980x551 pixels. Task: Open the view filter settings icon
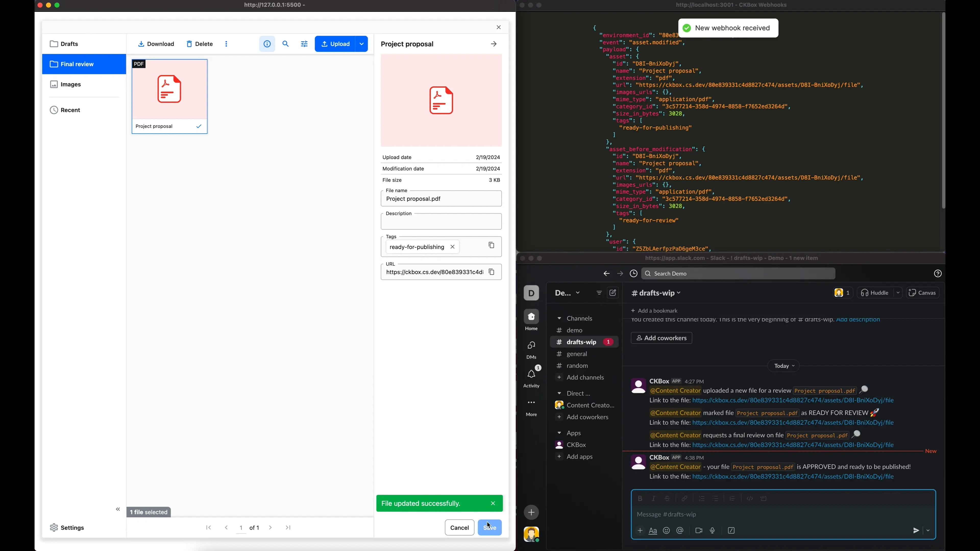coord(304,44)
